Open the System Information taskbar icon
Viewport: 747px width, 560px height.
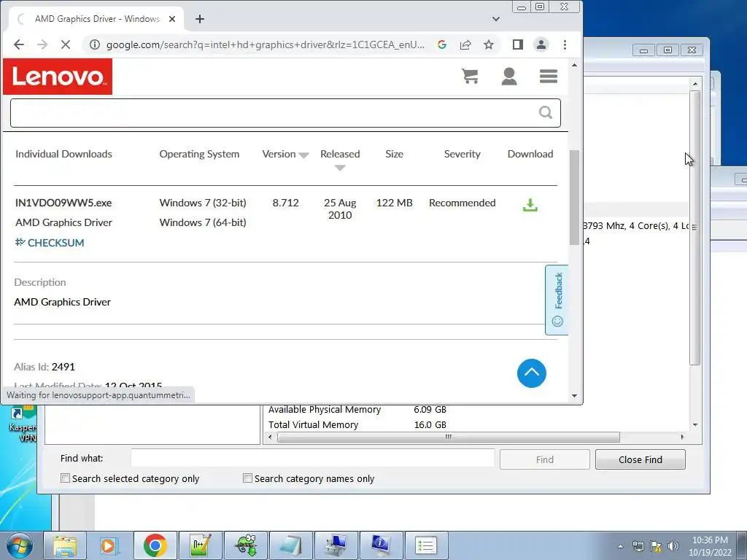pyautogui.click(x=381, y=545)
